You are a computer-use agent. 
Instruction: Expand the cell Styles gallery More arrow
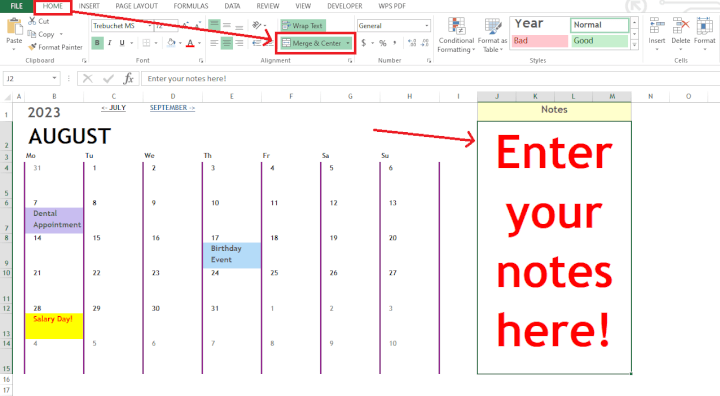[x=635, y=45]
